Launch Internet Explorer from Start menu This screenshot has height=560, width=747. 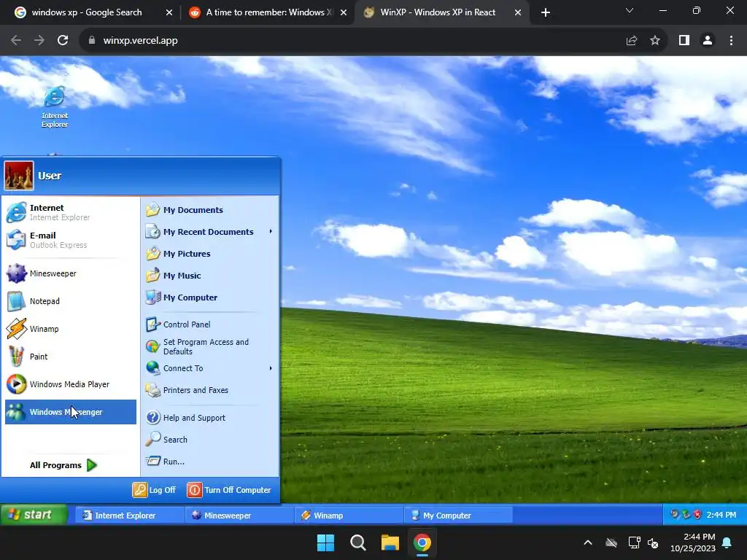pos(71,212)
